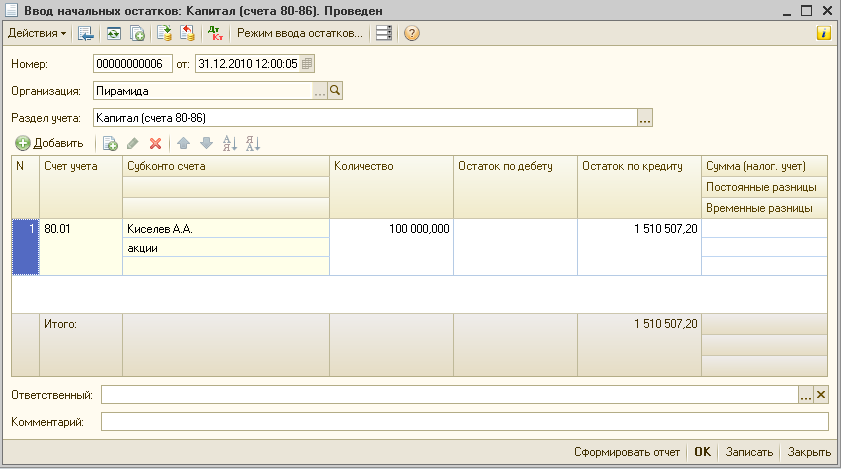Open selection list for Организация field

320,91
